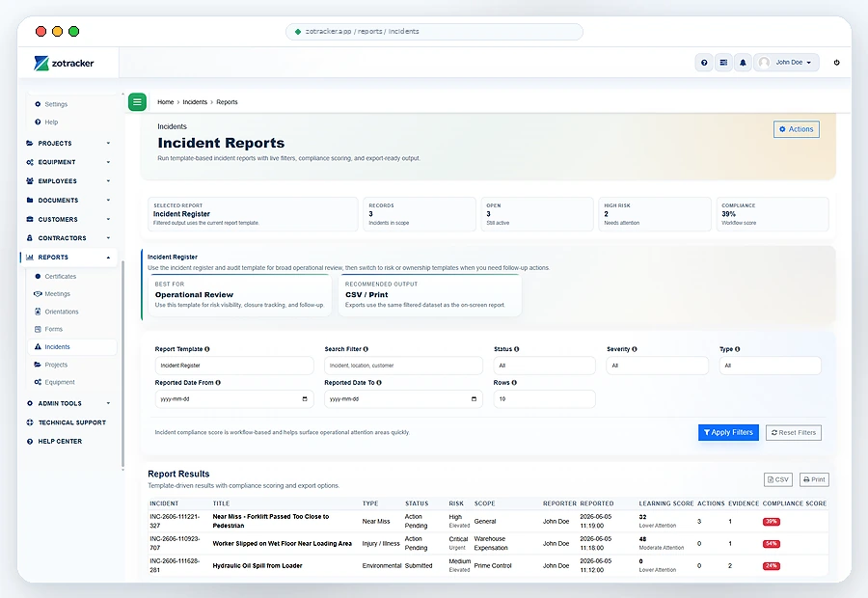The height and width of the screenshot is (598, 868).
Task: Expand the Customers sidebar section
Action: click(68, 219)
